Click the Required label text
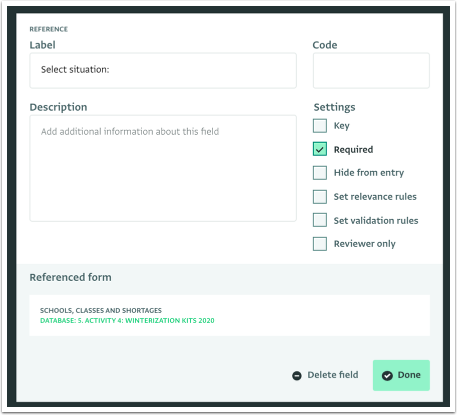 coord(353,150)
